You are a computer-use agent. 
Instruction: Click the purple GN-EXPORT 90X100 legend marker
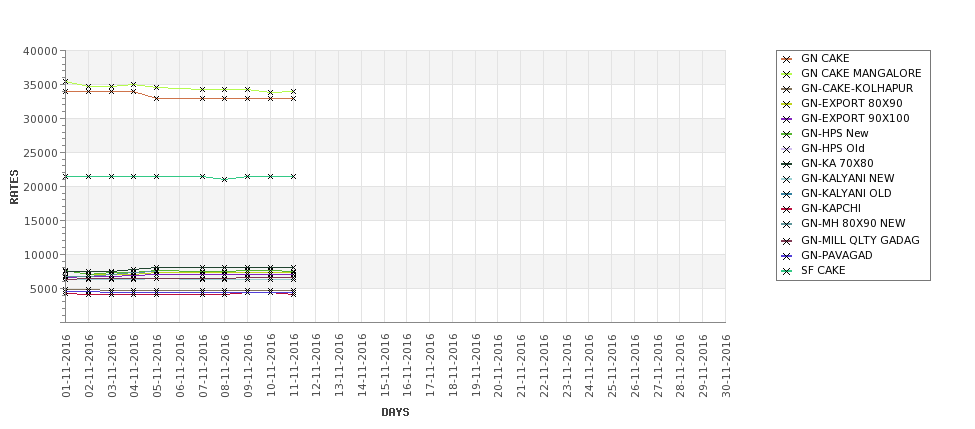pyautogui.click(x=787, y=119)
